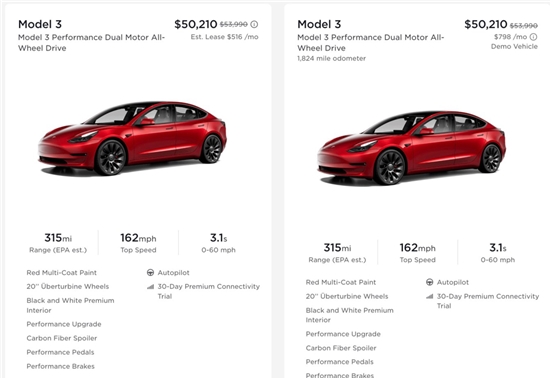Open left red Model 3 car image

pos(133,139)
